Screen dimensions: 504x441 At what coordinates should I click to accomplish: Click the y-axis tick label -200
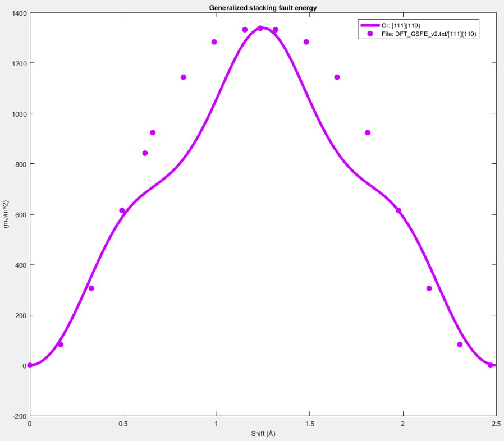[19, 416]
